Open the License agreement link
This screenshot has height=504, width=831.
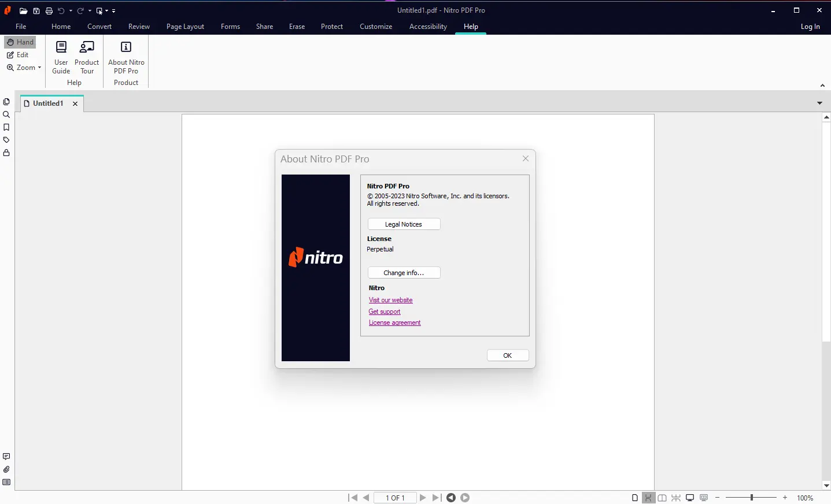pos(395,323)
